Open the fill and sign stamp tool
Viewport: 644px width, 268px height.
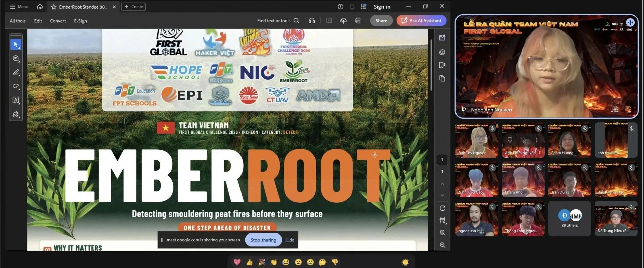point(16,114)
